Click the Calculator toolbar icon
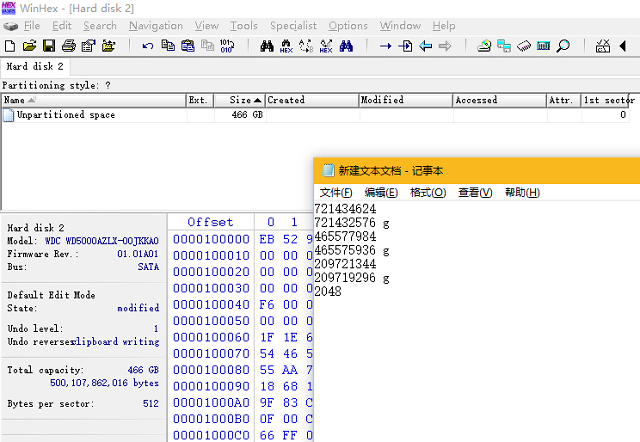The image size is (640, 442). coord(543,46)
